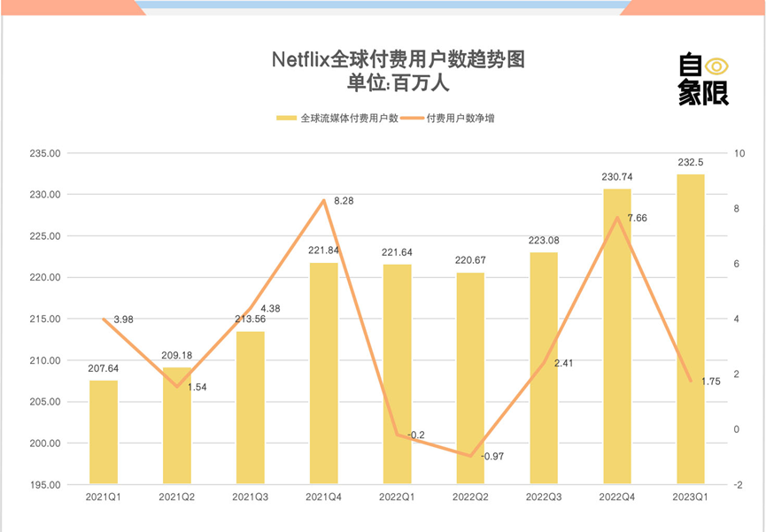Click the 2022Q4 bar labeled 230.74
Image resolution: width=766 pixels, height=532 pixels.
tap(617, 336)
